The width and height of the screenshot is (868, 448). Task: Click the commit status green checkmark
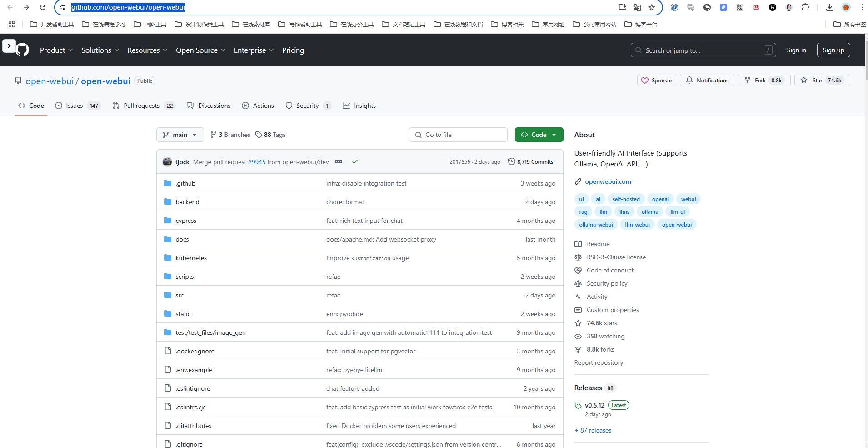tap(355, 162)
